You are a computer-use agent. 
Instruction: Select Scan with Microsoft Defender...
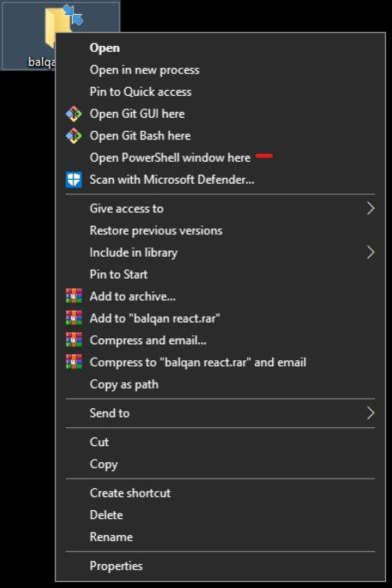tap(220, 180)
